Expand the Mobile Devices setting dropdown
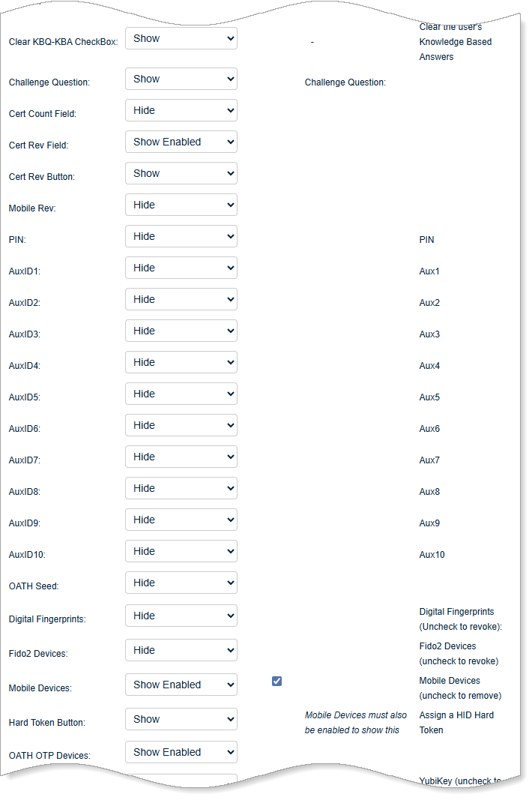 (x=181, y=685)
